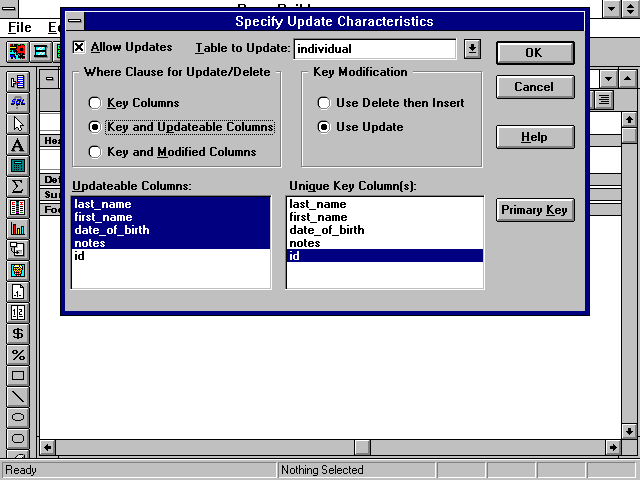Choose the bar graph tool icon
This screenshot has width=640, height=480.
click(17, 228)
